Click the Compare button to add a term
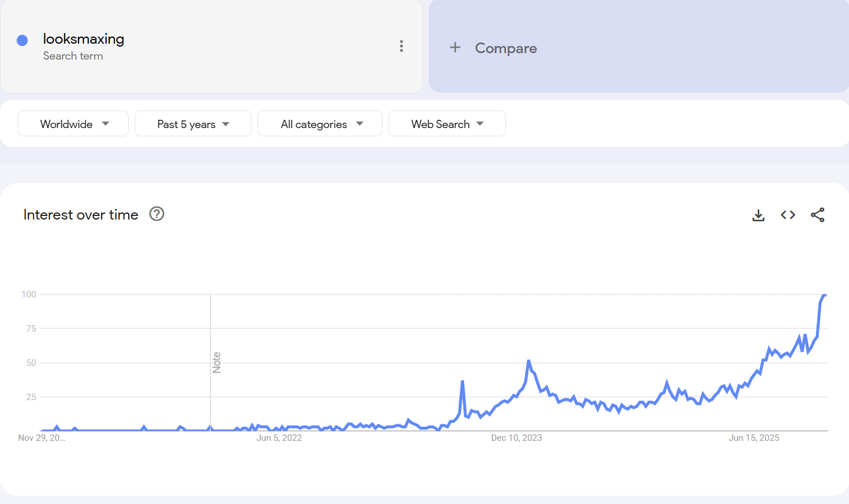 click(506, 48)
